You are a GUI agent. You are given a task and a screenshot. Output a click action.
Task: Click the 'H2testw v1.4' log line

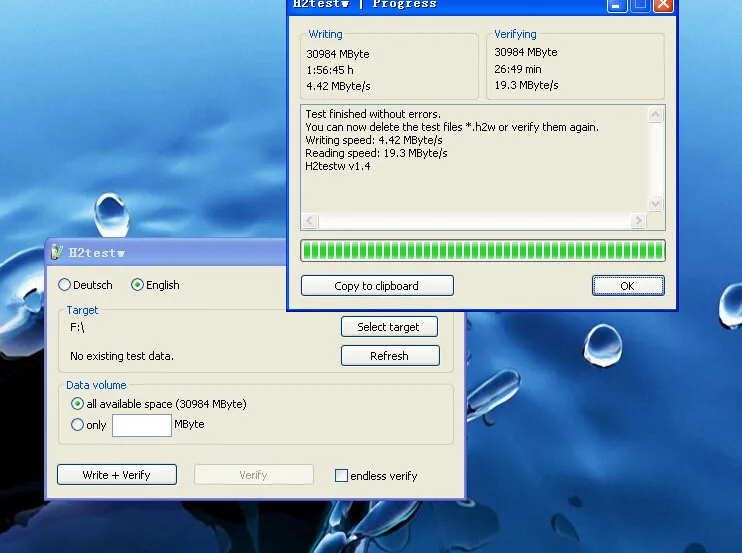pos(338,166)
